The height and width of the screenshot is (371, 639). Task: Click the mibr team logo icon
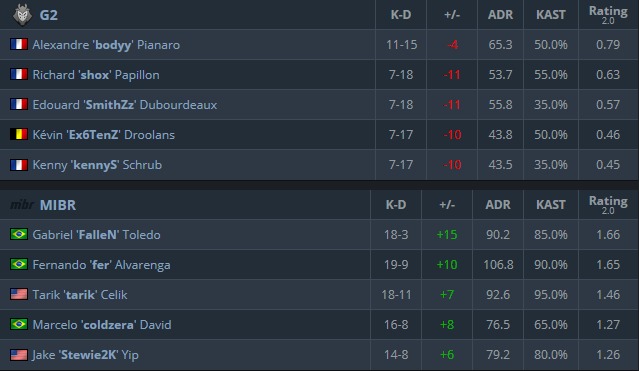pyautogui.click(x=22, y=205)
